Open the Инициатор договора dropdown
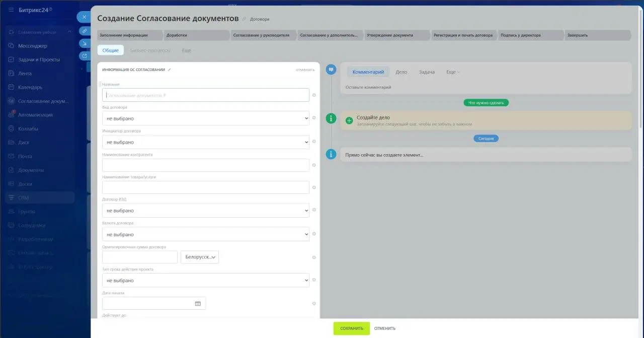644x338 pixels. tap(206, 142)
